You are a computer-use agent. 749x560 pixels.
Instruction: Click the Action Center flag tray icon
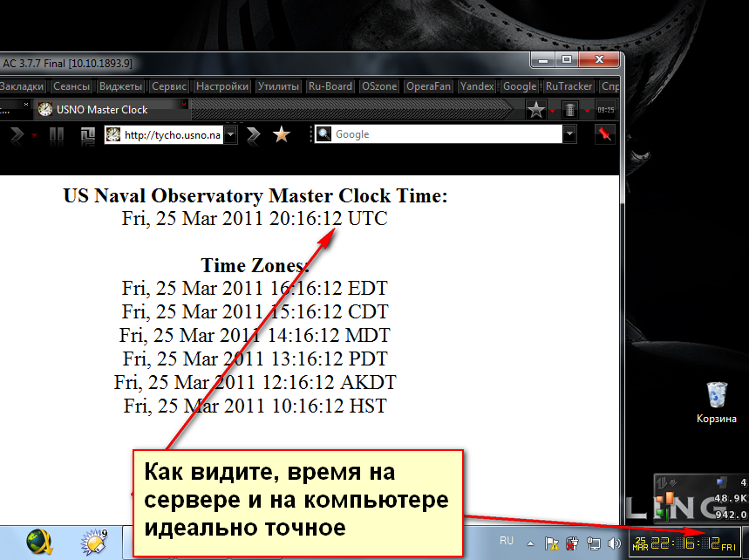[551, 543]
